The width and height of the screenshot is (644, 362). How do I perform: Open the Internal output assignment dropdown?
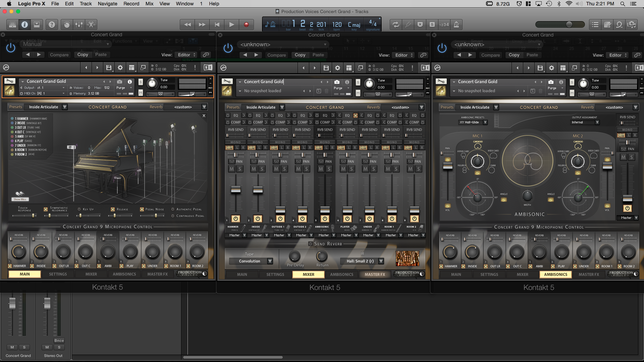tap(585, 122)
